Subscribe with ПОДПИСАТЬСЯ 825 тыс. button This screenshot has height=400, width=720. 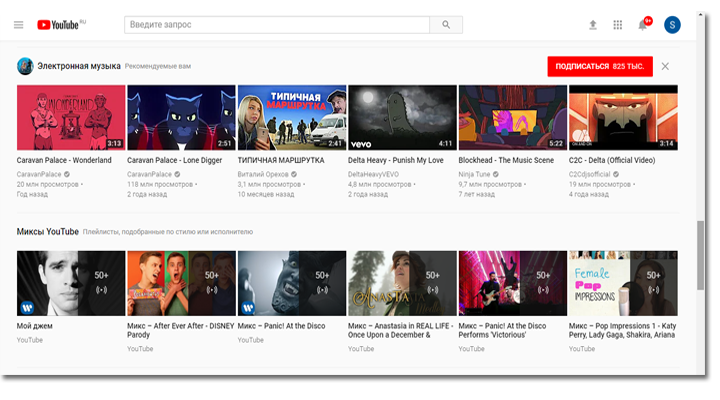(600, 67)
